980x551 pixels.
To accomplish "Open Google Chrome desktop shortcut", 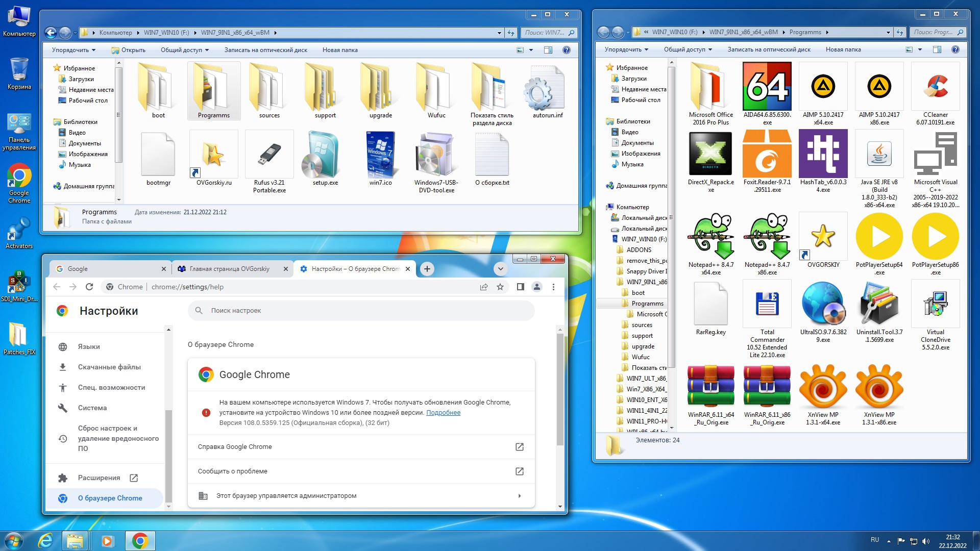I will point(19,184).
